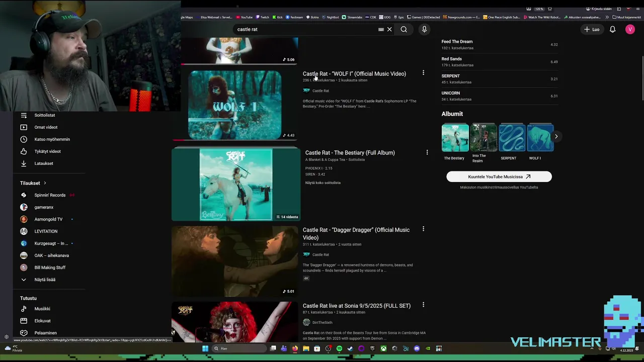Play the WOLF I video thumbnail
The height and width of the screenshot is (362, 644).
click(x=234, y=105)
